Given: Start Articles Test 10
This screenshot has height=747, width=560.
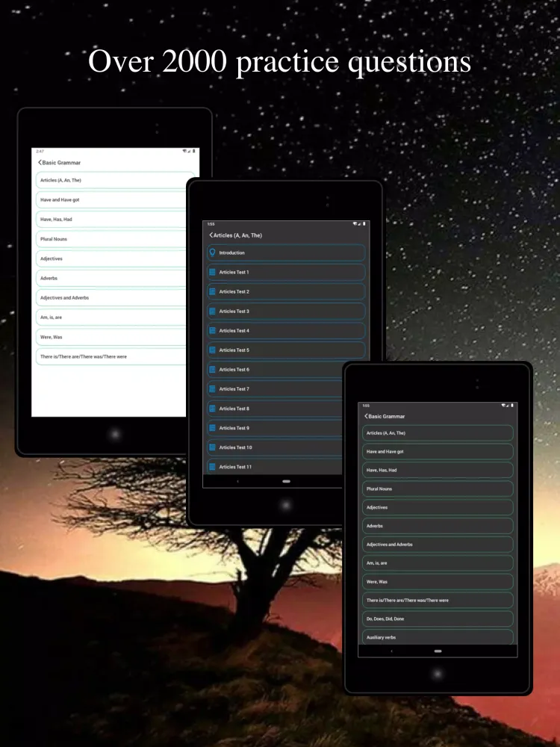Looking at the screenshot, I should pos(275,447).
